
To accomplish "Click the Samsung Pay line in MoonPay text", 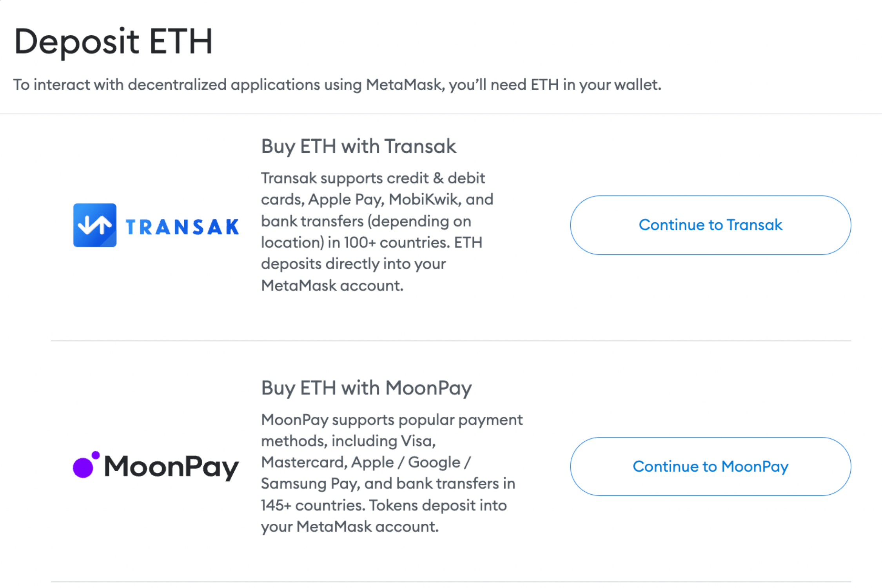I will 388,484.
